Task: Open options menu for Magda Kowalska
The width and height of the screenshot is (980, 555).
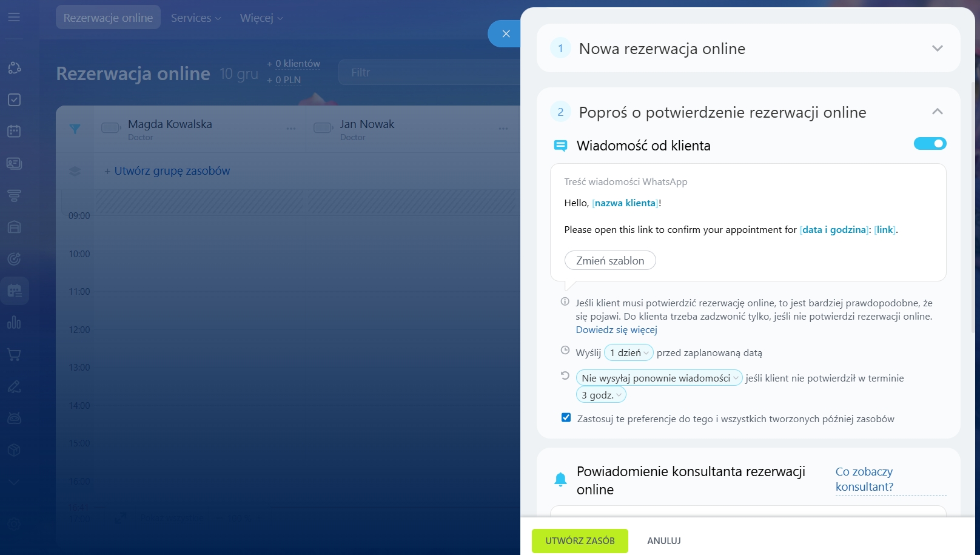Action: [x=291, y=129]
